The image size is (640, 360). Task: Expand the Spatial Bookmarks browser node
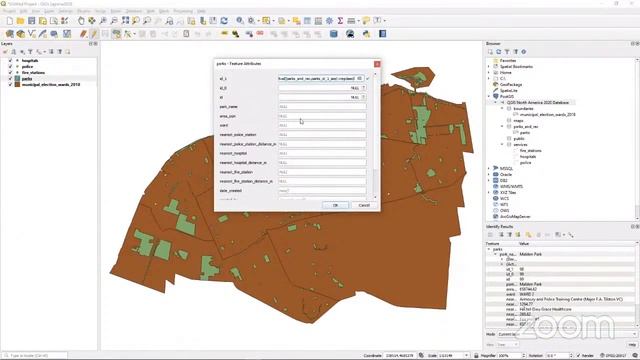pos(489,67)
